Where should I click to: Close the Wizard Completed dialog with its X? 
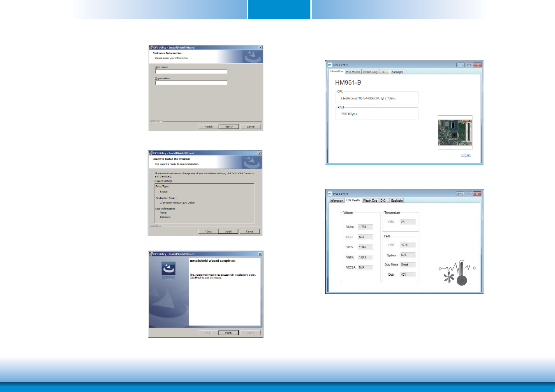tap(260, 254)
